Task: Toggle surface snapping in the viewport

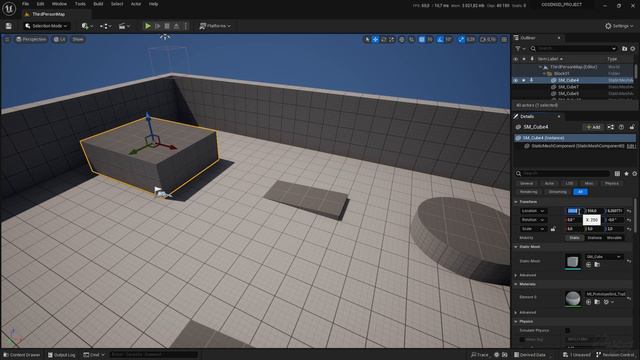Action: (411, 39)
